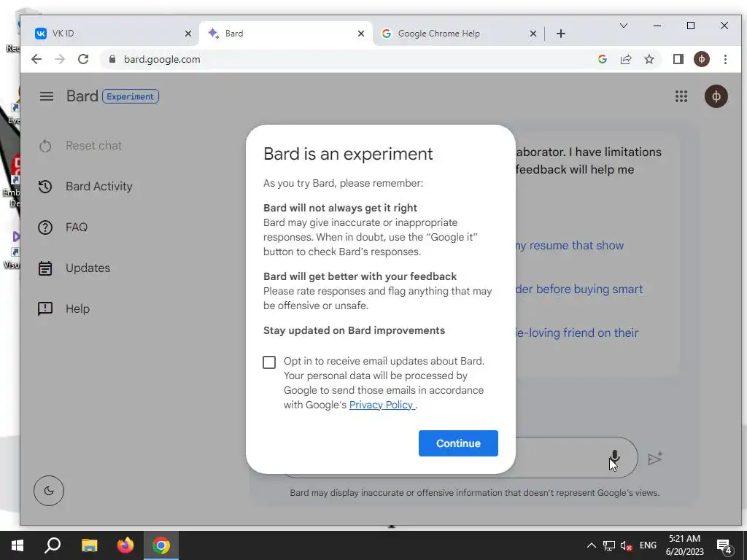Bookmark this page star icon

point(649,59)
